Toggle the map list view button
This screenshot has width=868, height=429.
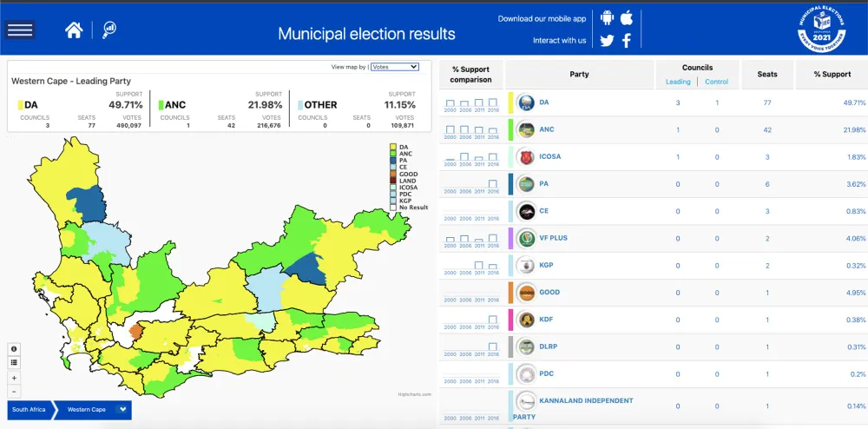(x=14, y=362)
